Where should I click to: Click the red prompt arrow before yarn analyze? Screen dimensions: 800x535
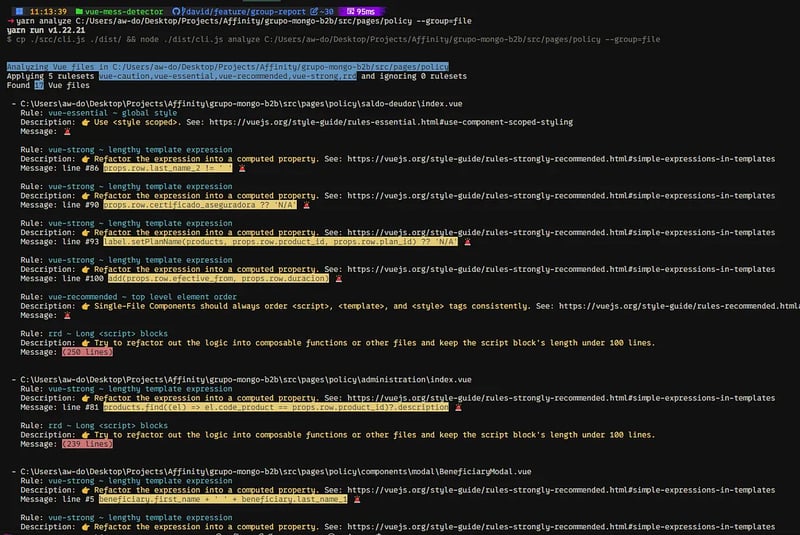coord(11,21)
